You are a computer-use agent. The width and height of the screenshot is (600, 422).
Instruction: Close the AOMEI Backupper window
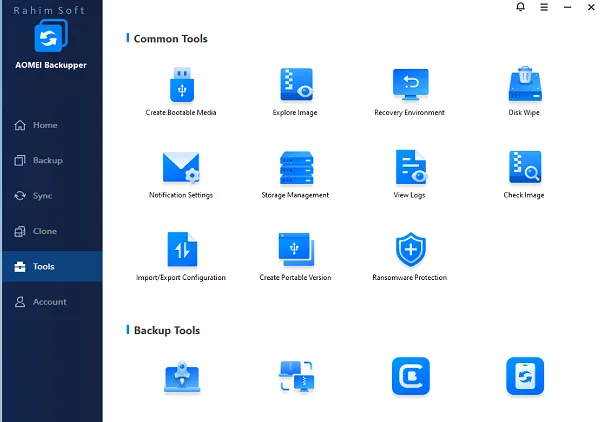tap(591, 7)
